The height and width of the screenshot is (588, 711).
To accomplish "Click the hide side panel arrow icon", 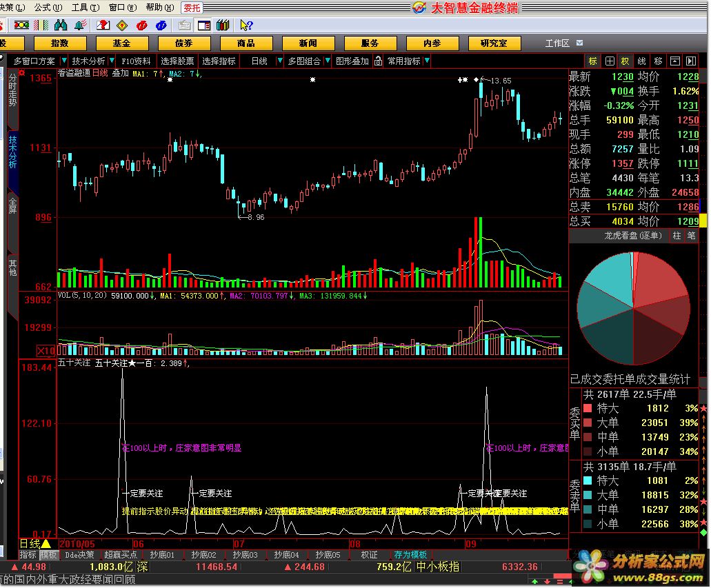I will (x=691, y=61).
